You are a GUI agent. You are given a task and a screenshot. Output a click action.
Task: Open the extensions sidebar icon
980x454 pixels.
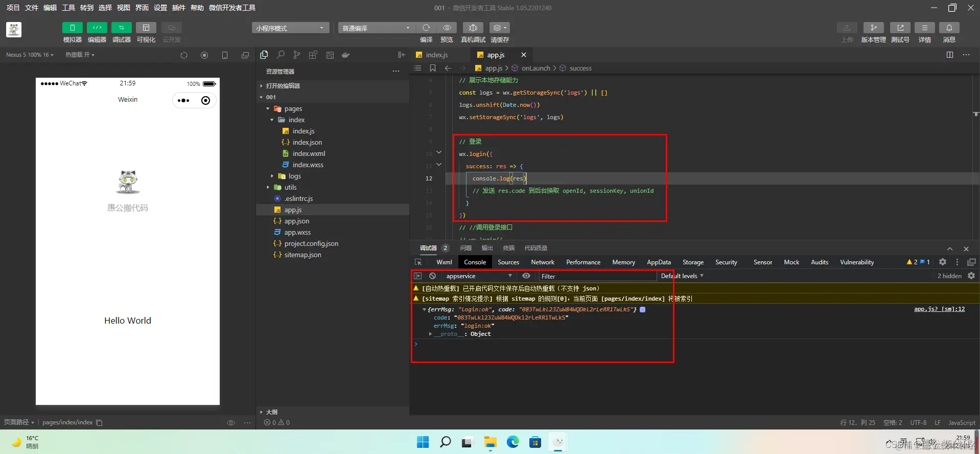click(x=313, y=55)
